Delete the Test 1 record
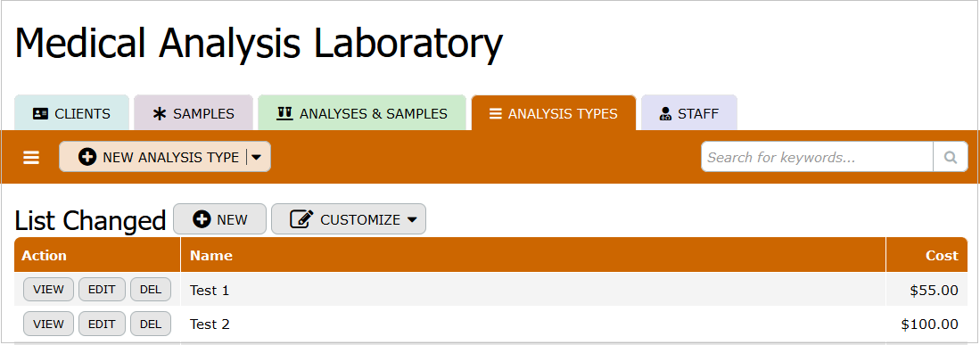The width and height of the screenshot is (980, 345). pos(151,290)
